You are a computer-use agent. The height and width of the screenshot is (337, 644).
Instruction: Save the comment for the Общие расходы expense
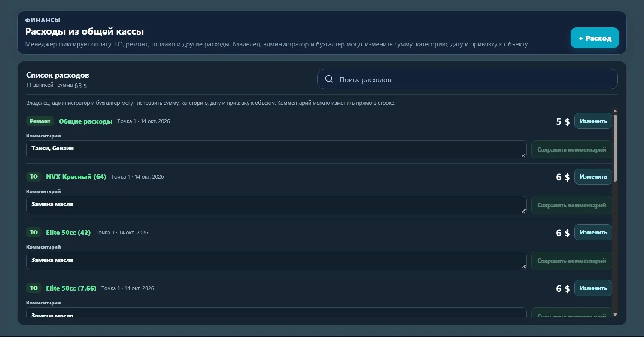click(x=571, y=149)
